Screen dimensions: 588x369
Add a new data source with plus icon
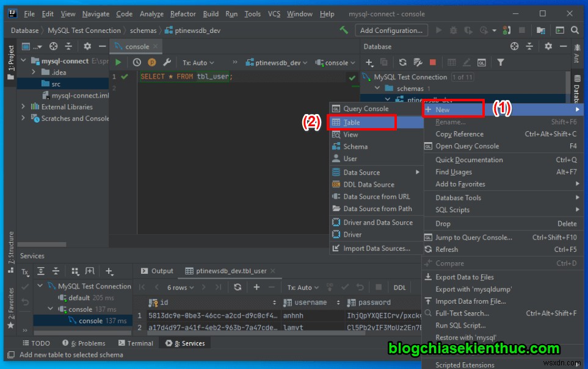click(x=369, y=62)
